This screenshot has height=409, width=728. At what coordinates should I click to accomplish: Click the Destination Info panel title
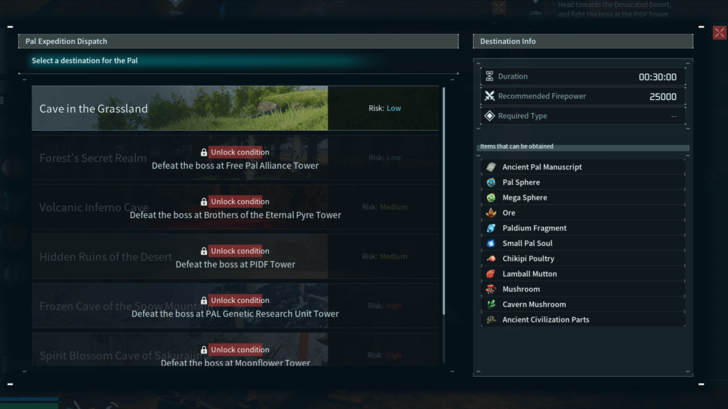pos(508,41)
